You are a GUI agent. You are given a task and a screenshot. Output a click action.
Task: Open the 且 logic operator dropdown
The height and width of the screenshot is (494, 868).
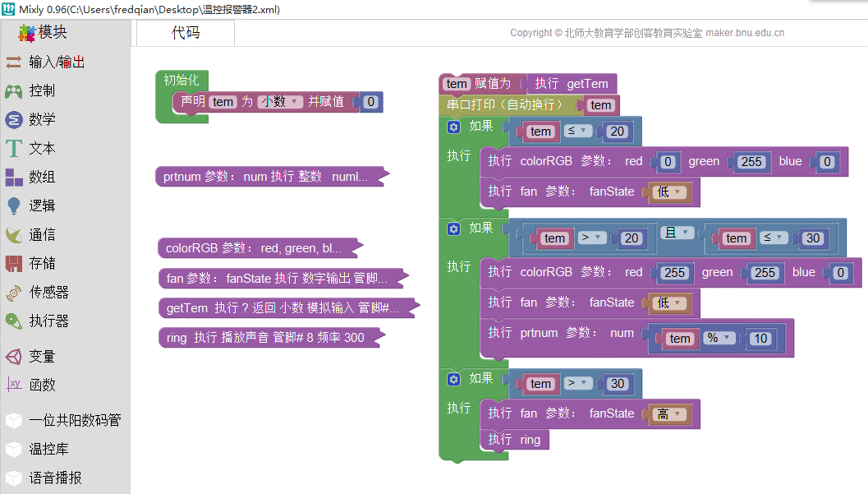pyautogui.click(x=677, y=233)
